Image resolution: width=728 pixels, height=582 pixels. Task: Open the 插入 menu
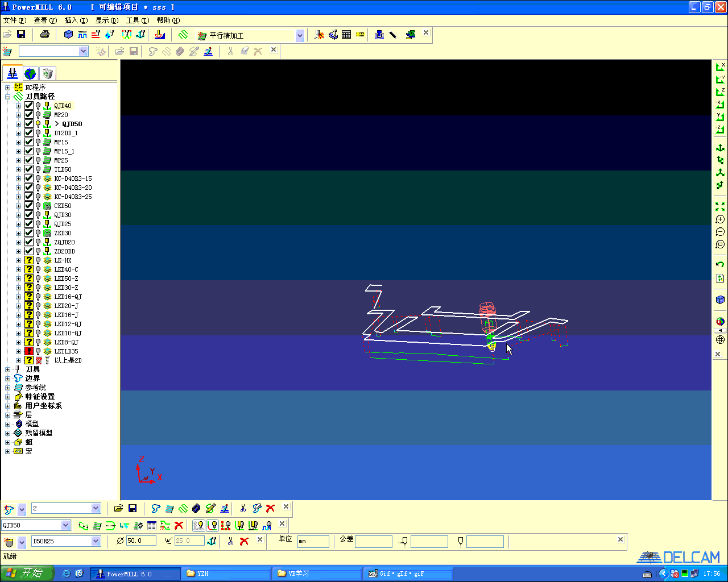point(76,20)
